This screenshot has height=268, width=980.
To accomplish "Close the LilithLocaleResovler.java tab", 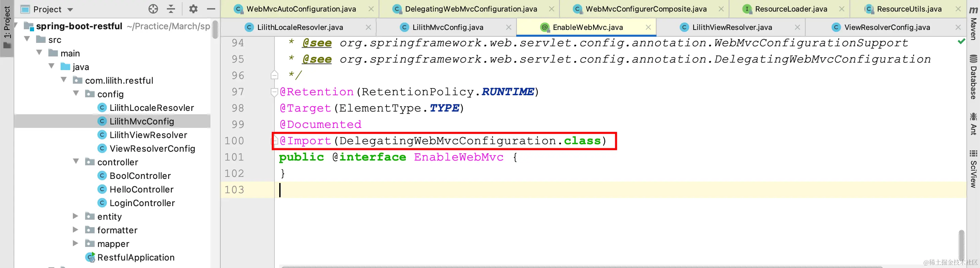I will tap(368, 27).
